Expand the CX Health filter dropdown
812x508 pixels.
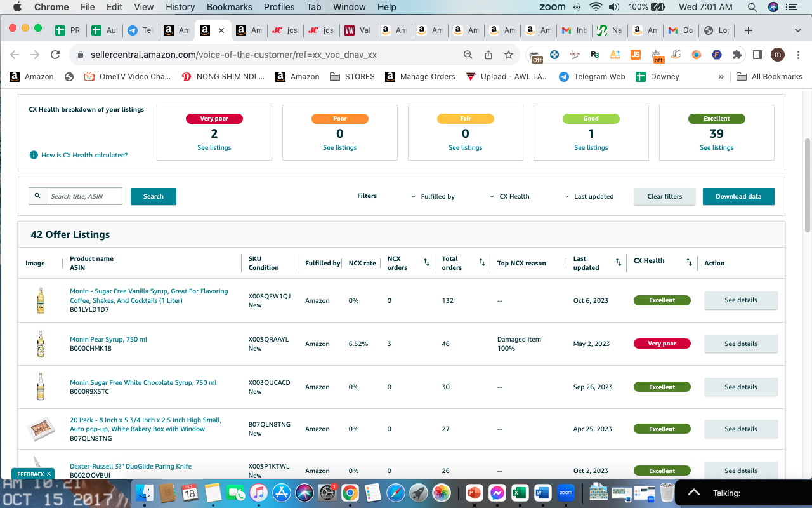(509, 196)
